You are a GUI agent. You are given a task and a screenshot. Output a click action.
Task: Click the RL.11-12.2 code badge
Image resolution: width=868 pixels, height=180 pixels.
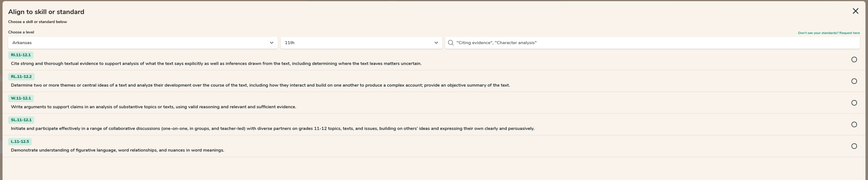(21, 76)
